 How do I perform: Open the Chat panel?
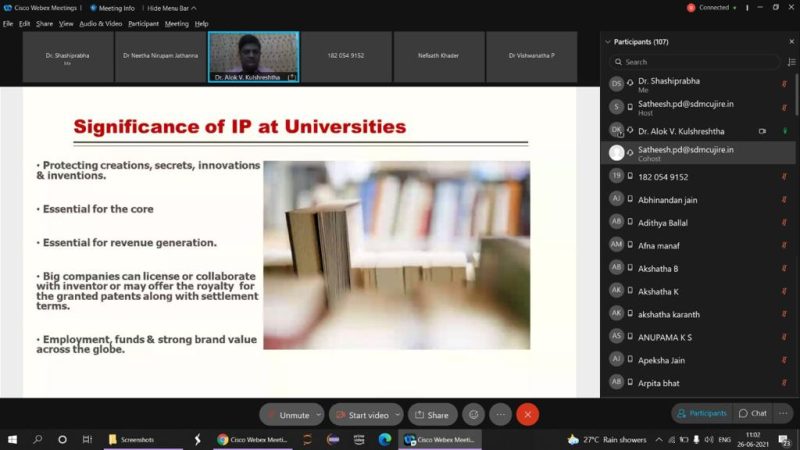coord(752,413)
